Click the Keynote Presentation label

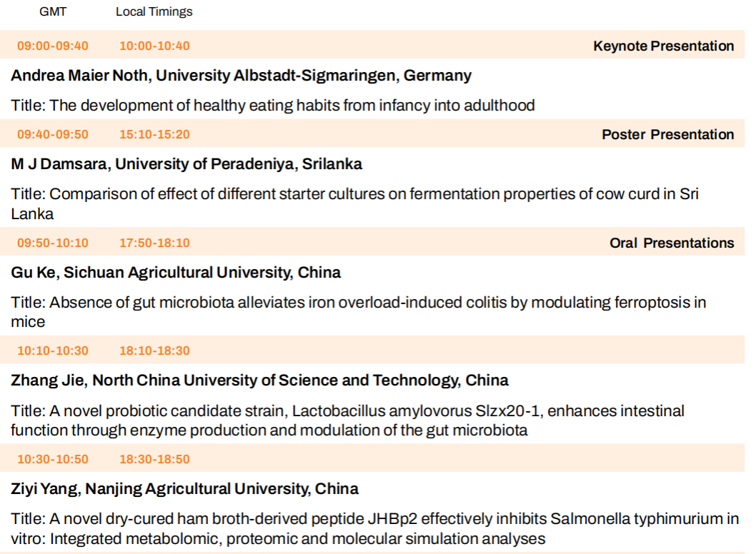(x=663, y=46)
